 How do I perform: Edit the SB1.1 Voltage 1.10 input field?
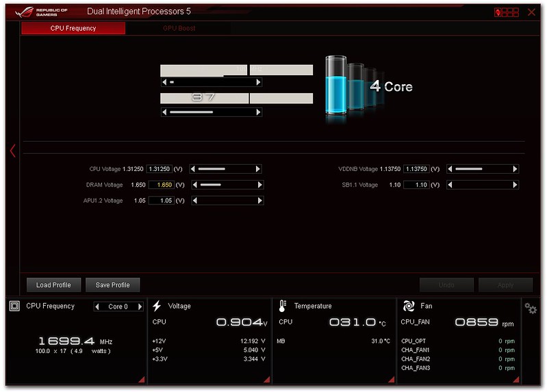coord(416,185)
